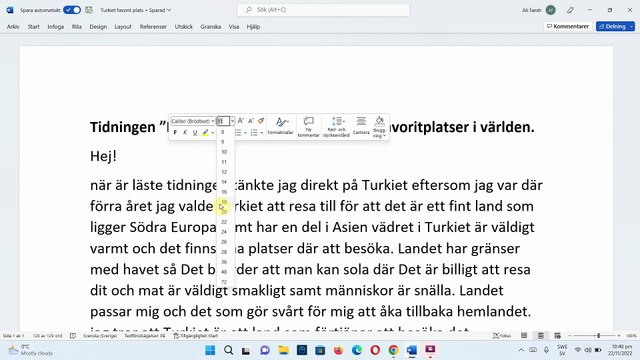The height and width of the screenshot is (360, 640).
Task: Click the pen icon in title bar
Action: (x=570, y=10)
